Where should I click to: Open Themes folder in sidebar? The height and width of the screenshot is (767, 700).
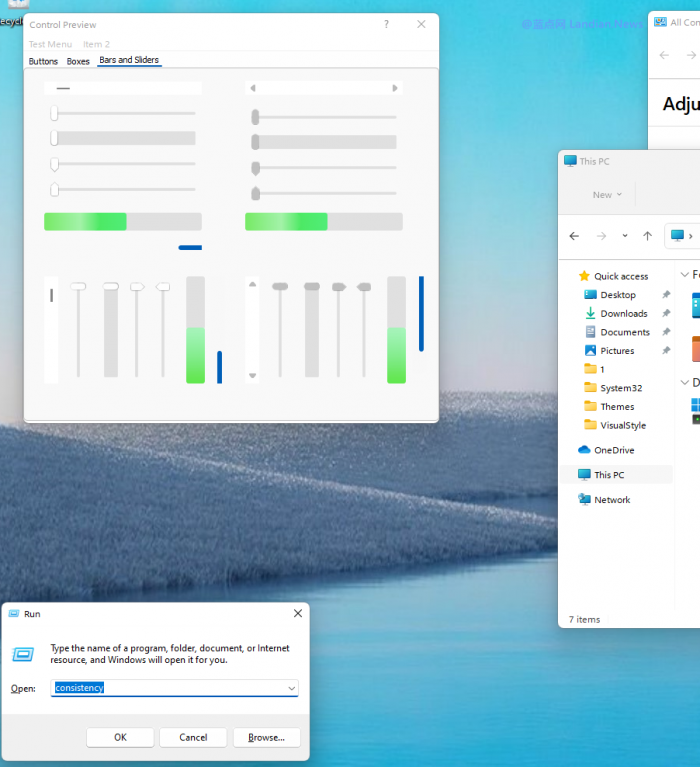[610, 406]
